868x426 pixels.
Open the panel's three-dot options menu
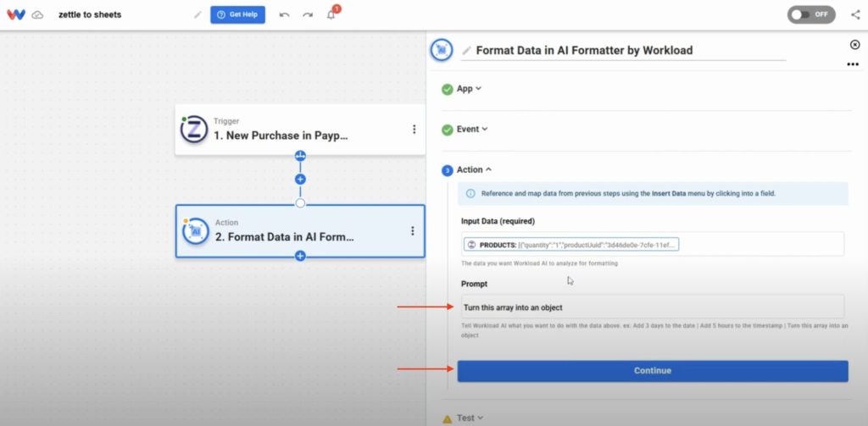click(853, 64)
